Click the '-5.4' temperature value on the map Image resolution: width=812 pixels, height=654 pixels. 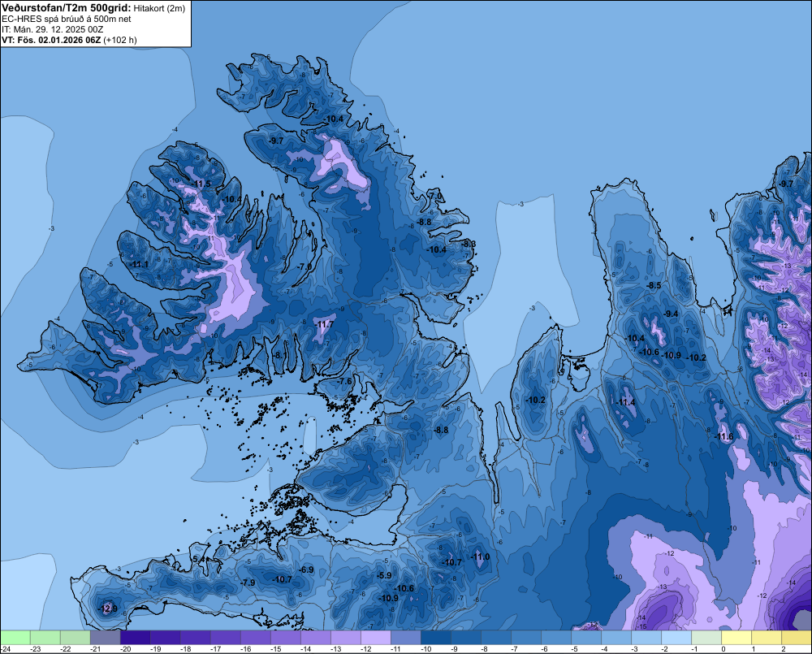(198, 559)
